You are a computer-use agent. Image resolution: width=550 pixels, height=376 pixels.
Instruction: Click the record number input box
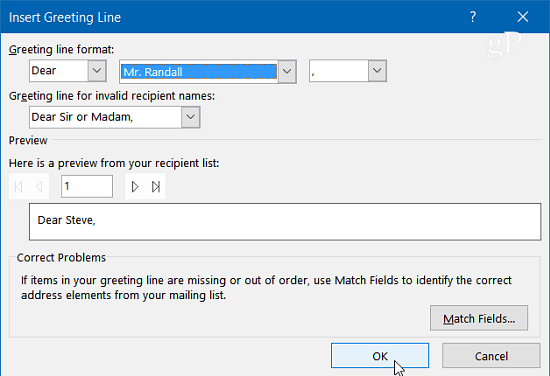[x=87, y=187]
